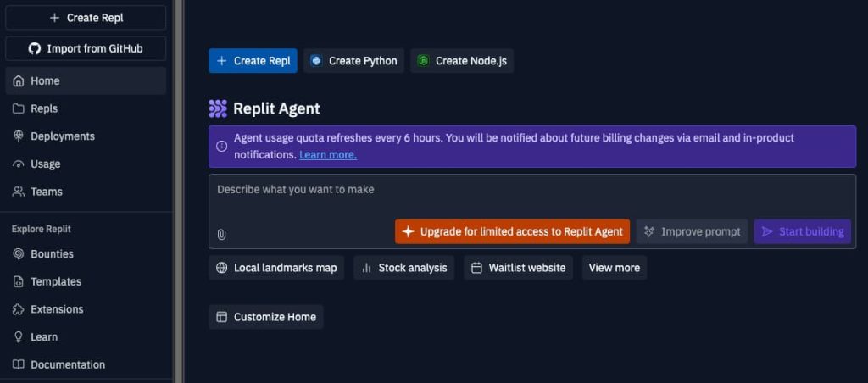Open Teams section
Image resolution: width=868 pixels, height=383 pixels.
pos(46,191)
